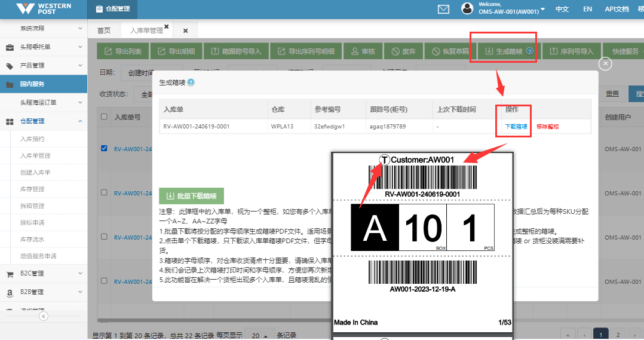Click the tag icon beside 产品管理
644x340 pixels.
[10, 66]
